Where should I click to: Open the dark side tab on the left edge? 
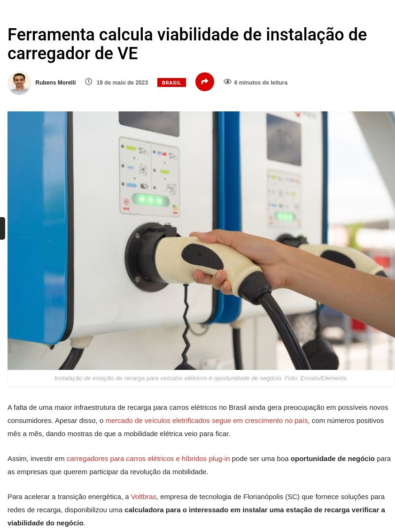[x=2, y=228]
